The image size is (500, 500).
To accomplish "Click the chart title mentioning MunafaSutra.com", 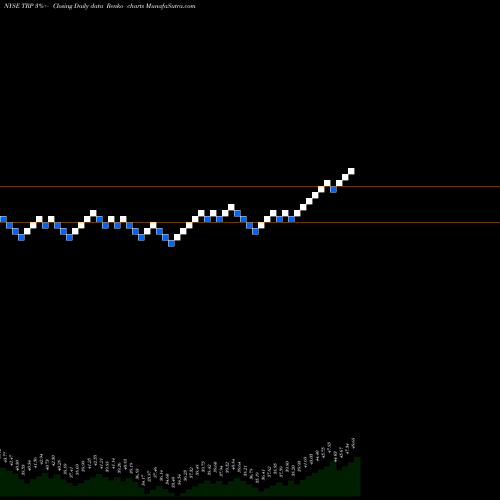I will (x=100, y=6).
